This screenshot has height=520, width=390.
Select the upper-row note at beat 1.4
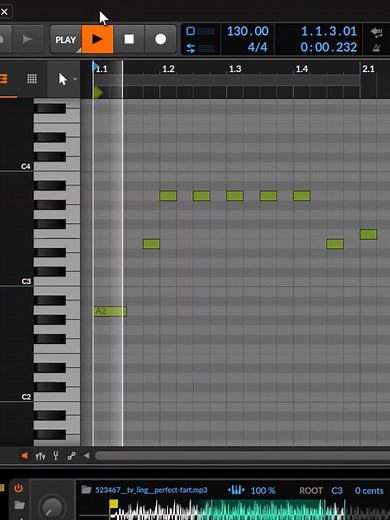click(302, 196)
